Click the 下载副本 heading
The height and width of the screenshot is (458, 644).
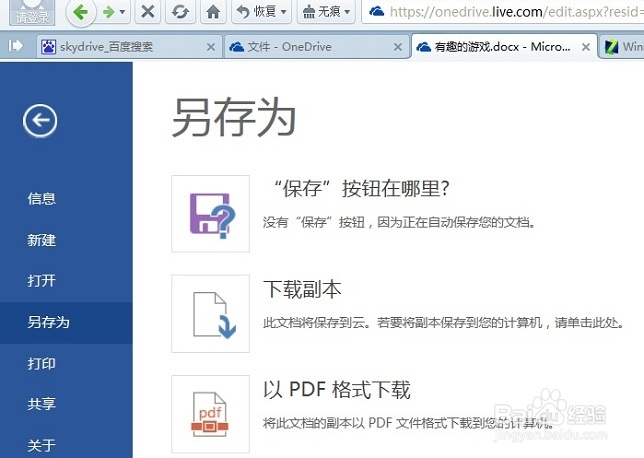302,289
